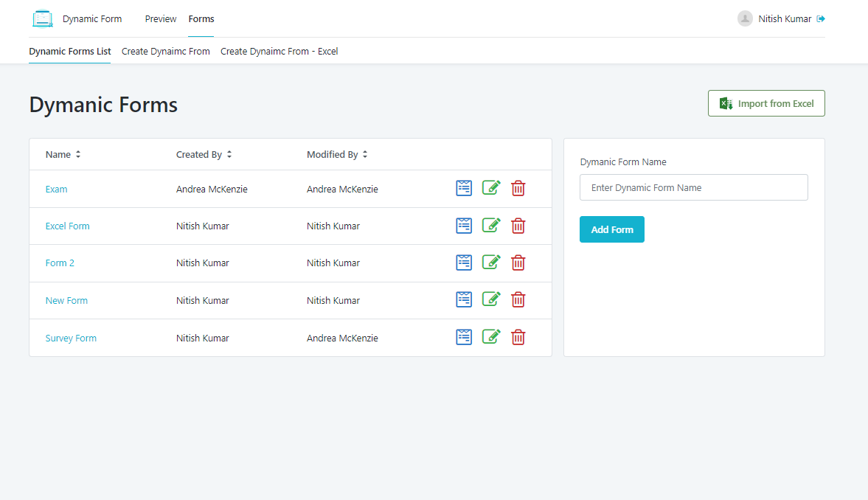This screenshot has height=500, width=868.
Task: Click the Enter Dynamic Form Name field
Action: 693,187
